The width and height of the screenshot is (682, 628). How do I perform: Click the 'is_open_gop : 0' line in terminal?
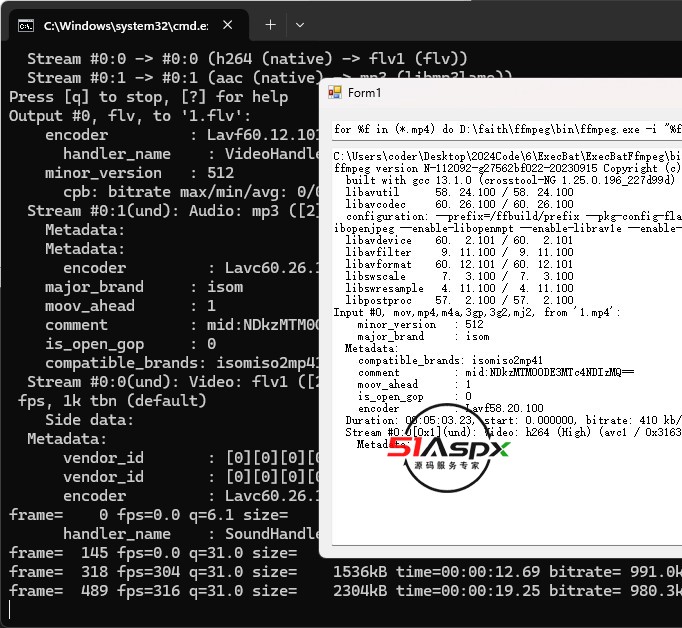(130, 344)
